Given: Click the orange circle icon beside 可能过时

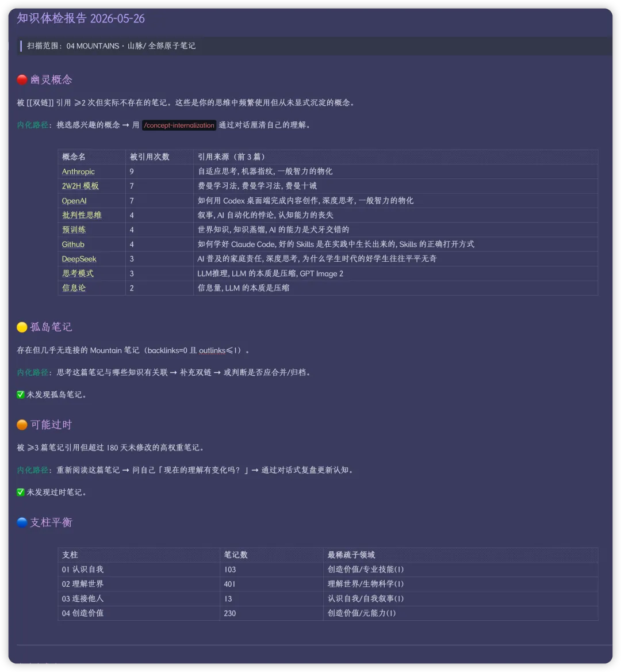Looking at the screenshot, I should click(x=22, y=425).
